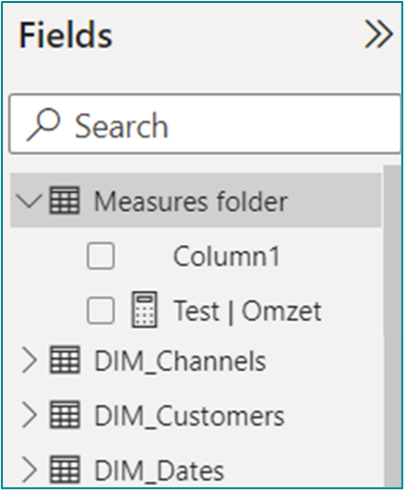Click the DIM_Dates table icon

coord(65,469)
